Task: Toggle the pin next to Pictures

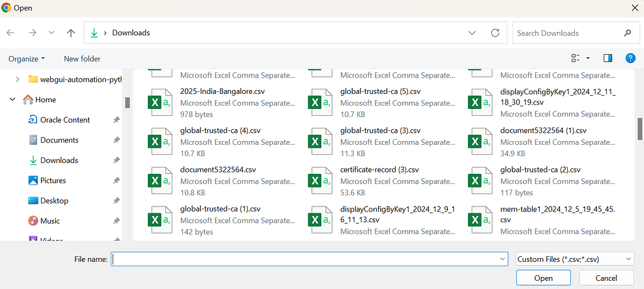Action: (116, 181)
